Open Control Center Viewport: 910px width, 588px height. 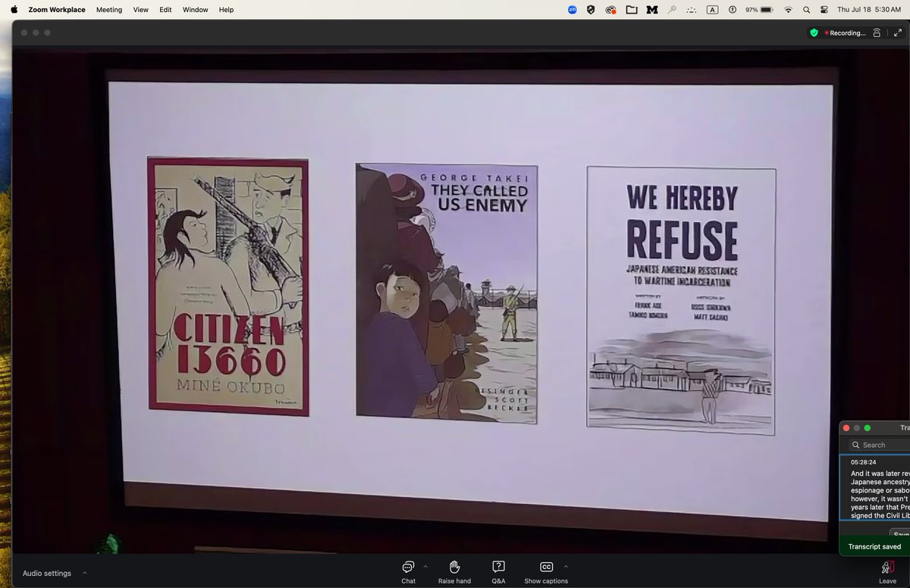(x=824, y=10)
